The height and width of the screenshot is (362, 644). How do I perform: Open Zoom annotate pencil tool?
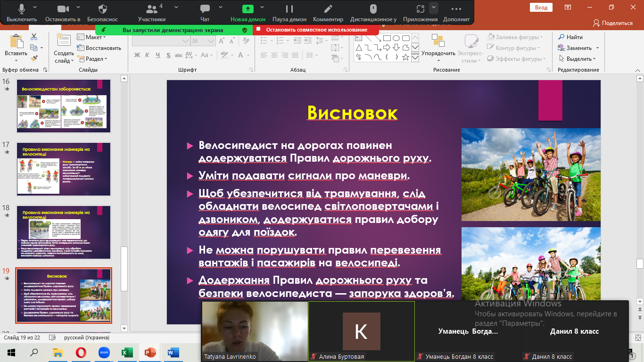coord(328,13)
